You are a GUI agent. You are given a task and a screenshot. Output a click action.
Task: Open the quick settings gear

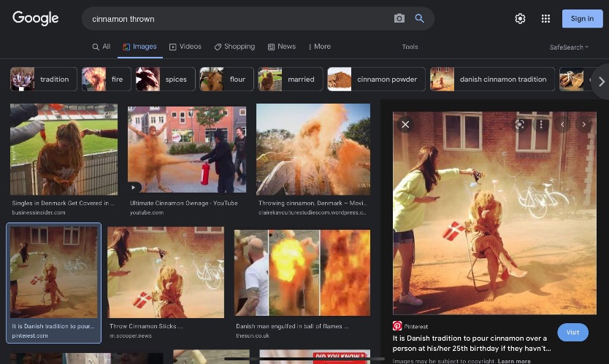point(520,19)
